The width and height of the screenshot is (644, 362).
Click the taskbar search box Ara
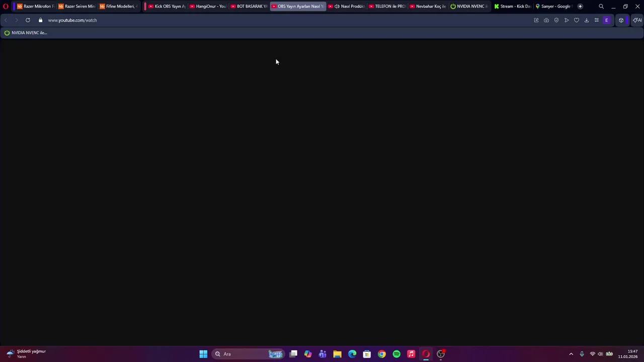(249, 354)
